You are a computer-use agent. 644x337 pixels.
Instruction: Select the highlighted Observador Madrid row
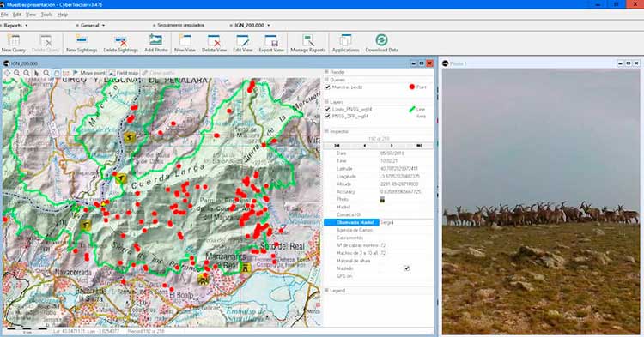point(351,223)
